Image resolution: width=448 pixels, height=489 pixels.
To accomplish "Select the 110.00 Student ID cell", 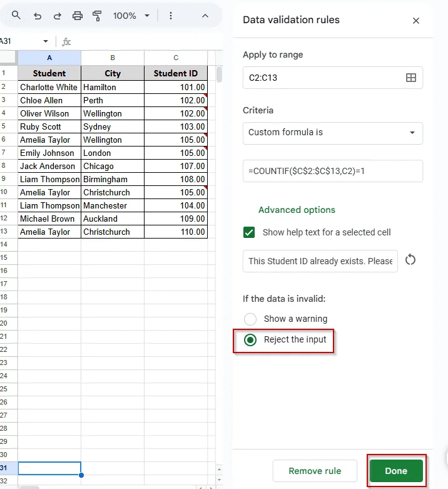I will [176, 232].
